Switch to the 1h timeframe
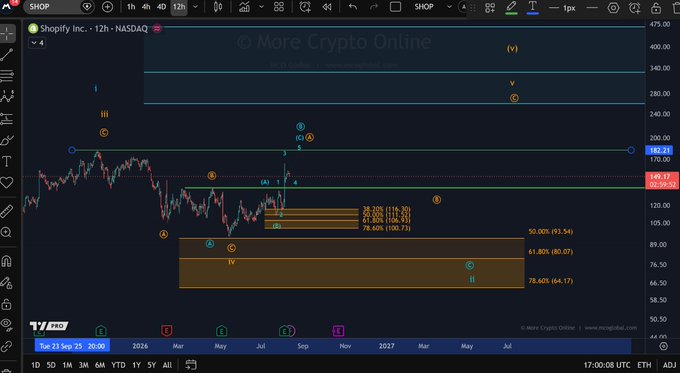Viewport: 680px width, 373px height. [131, 7]
